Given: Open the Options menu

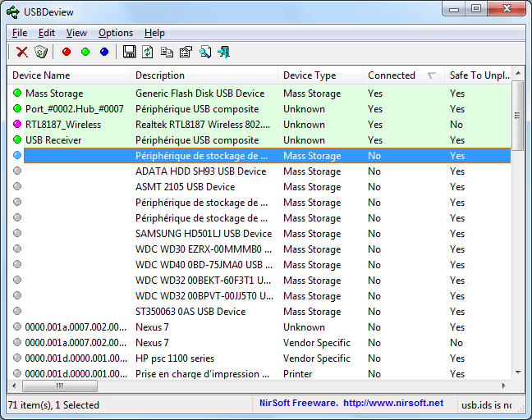Looking at the screenshot, I should tap(116, 33).
